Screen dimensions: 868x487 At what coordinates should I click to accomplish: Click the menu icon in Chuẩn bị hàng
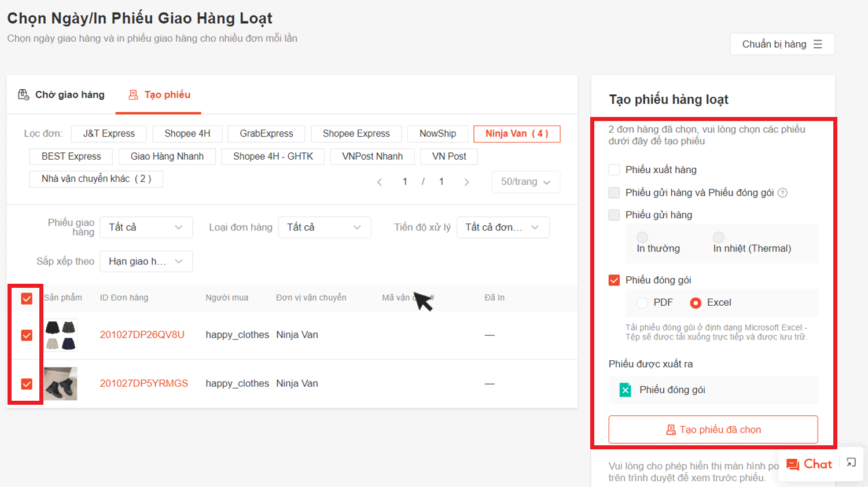click(818, 44)
